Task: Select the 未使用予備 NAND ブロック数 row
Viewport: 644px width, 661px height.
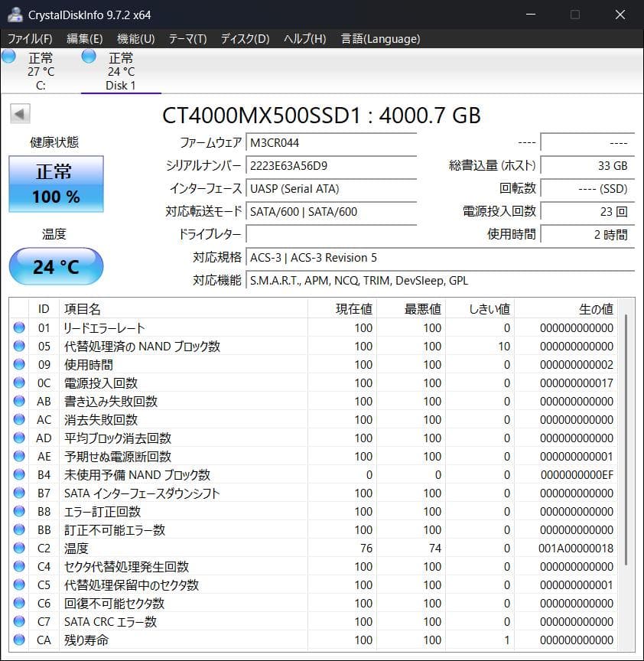Action: point(153,474)
